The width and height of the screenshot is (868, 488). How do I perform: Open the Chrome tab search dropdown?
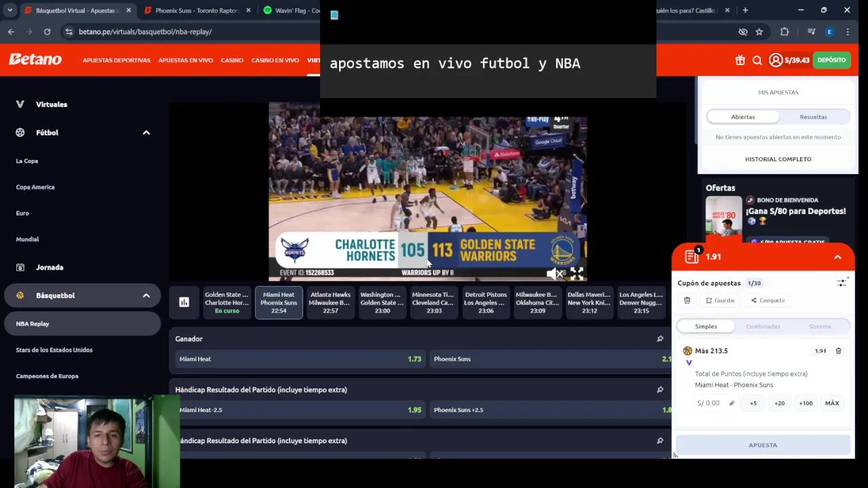[9, 10]
